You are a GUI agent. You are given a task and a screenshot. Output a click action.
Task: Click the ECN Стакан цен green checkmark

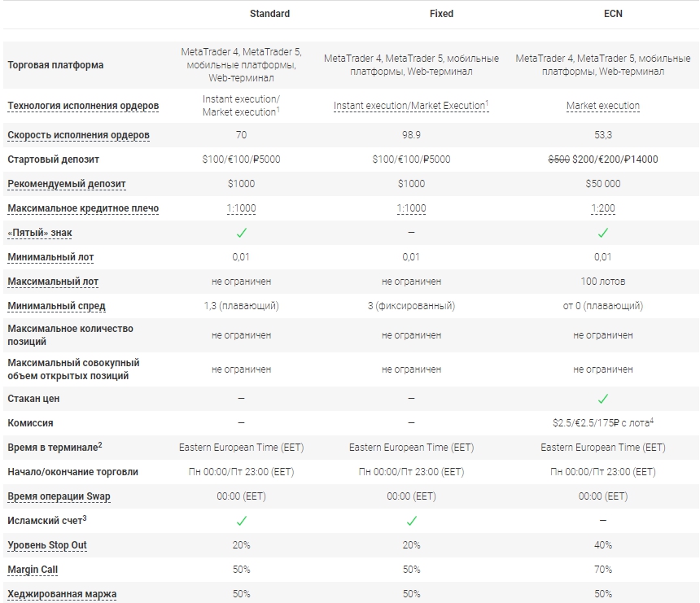pos(602,399)
